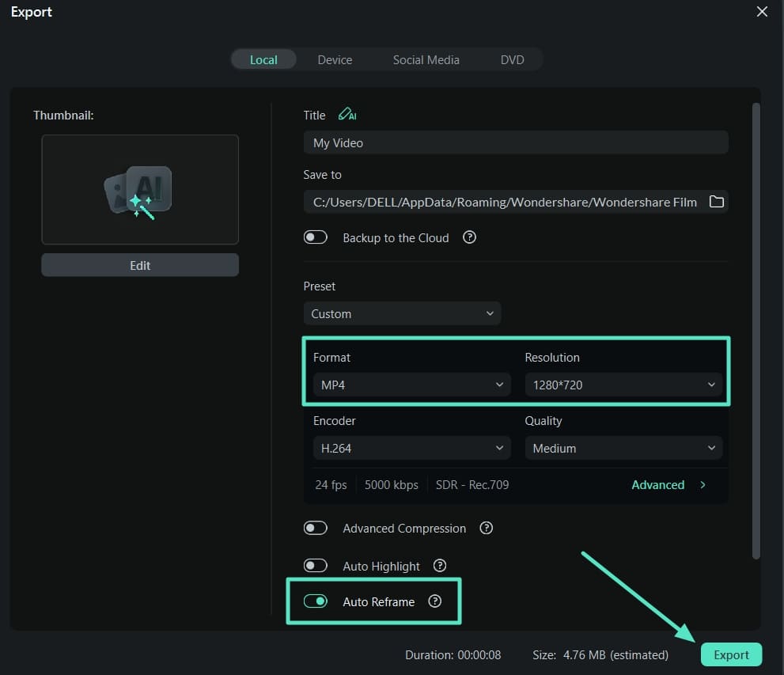Screen dimensions: 784x675
Task: Switch to the Social Media tab
Action: (426, 59)
